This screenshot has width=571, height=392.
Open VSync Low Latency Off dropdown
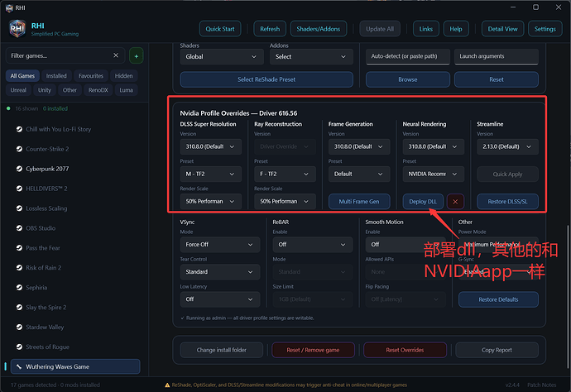(220, 299)
